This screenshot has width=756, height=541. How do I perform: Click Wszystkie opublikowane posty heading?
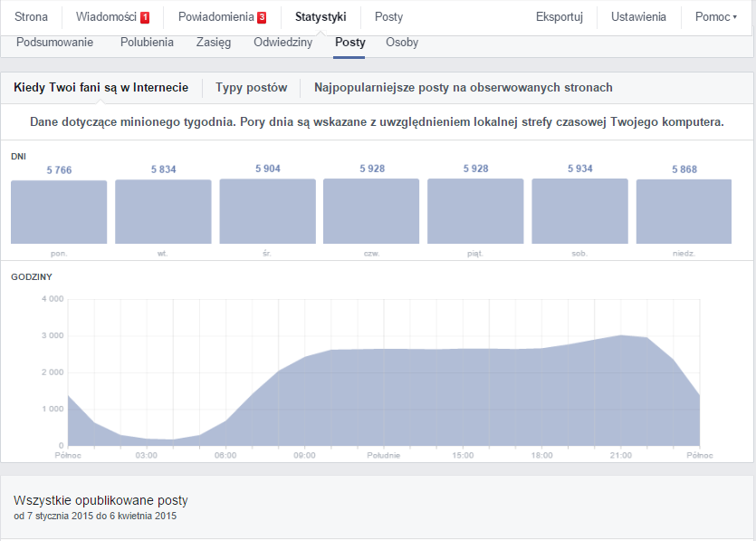[100, 500]
